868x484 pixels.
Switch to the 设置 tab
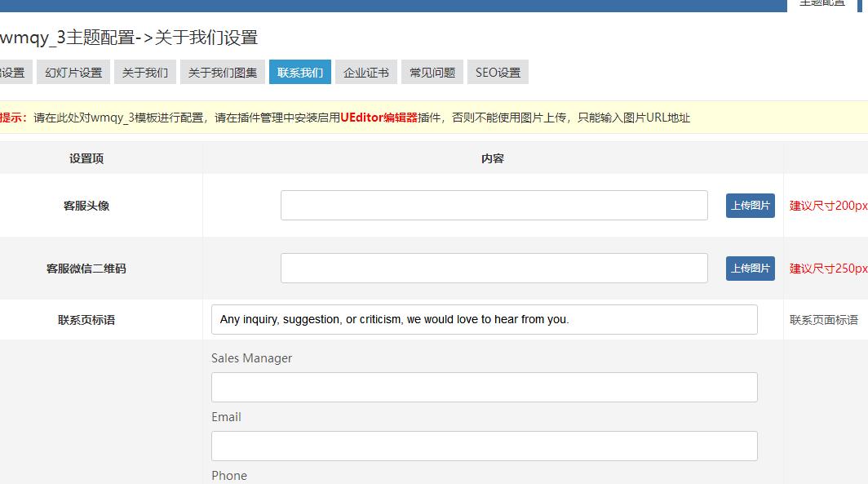click(x=11, y=72)
